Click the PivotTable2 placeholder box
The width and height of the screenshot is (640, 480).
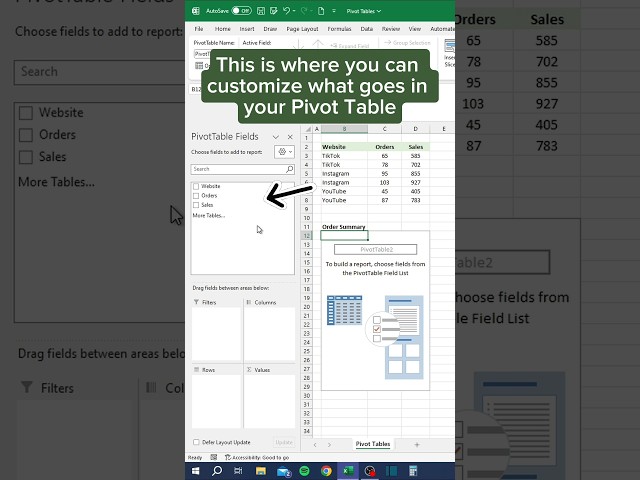point(376,249)
